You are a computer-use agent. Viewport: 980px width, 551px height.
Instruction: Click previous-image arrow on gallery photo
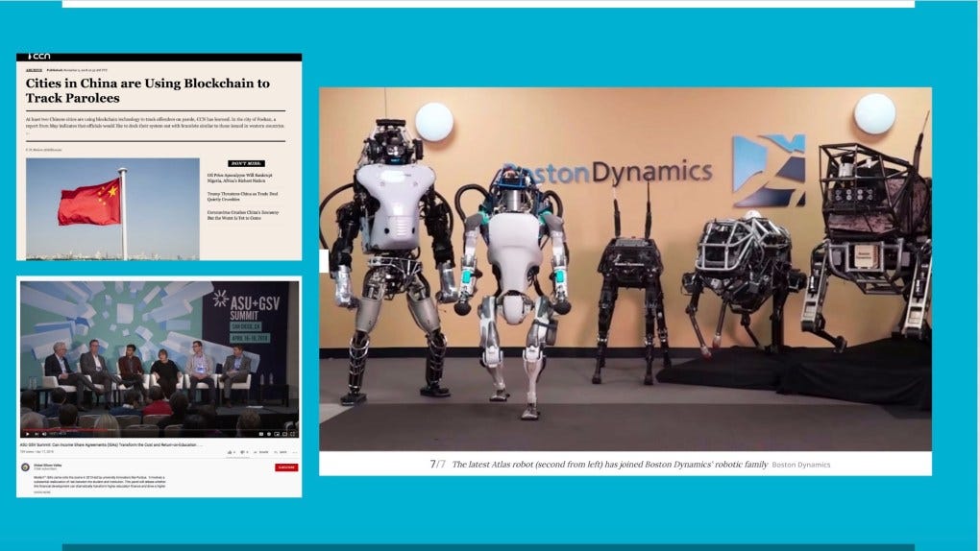[x=324, y=260]
